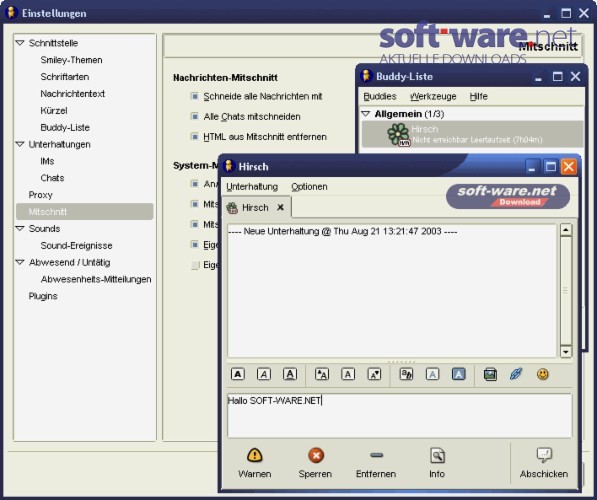Open the Buddies menu
The image size is (597, 500).
pyautogui.click(x=380, y=96)
